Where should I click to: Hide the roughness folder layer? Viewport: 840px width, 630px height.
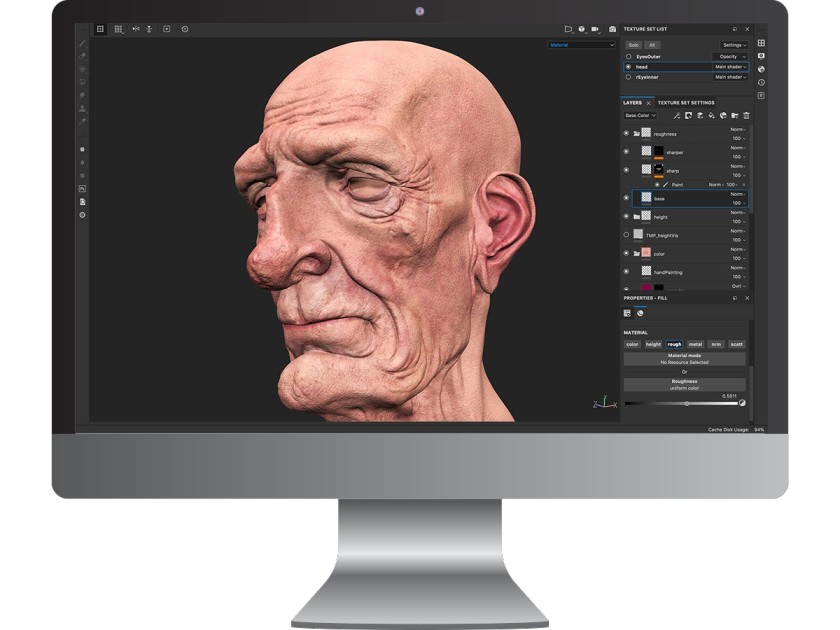point(626,133)
